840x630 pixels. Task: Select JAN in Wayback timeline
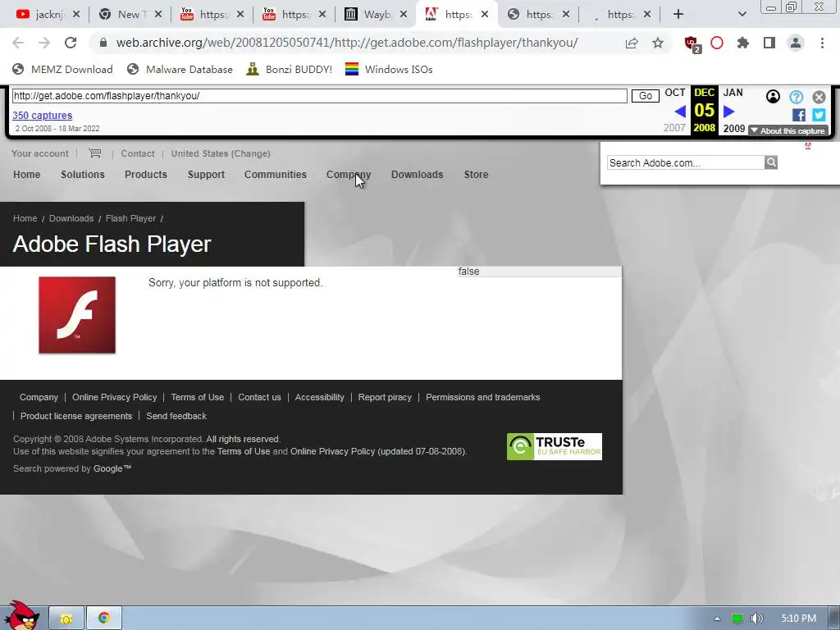[733, 93]
